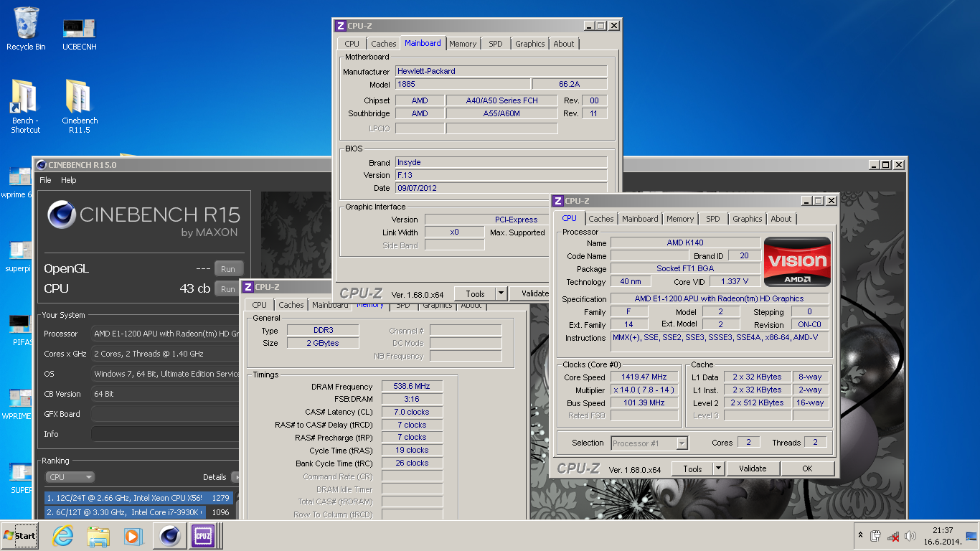Run the OpenGL benchmark in Cinebench
980x551 pixels.
pos(227,269)
